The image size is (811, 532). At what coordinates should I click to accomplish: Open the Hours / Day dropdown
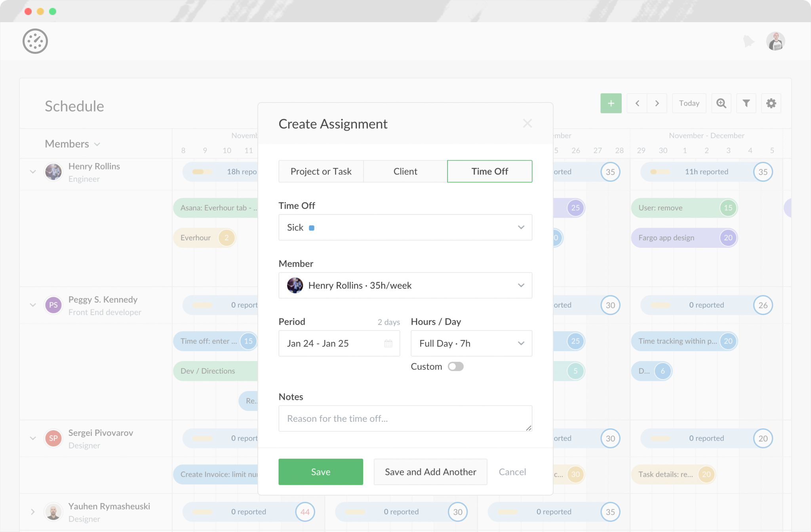(x=471, y=343)
